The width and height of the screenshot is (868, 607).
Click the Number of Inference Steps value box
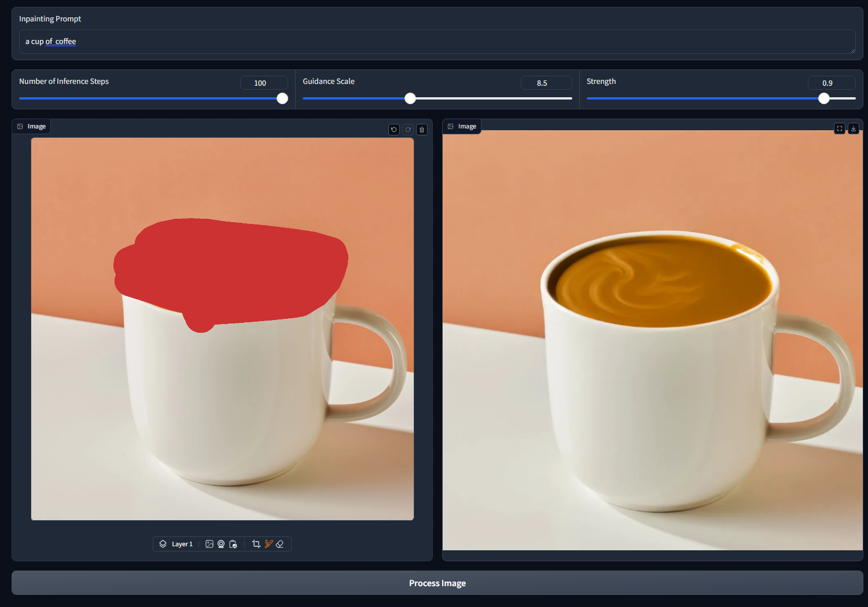point(264,83)
